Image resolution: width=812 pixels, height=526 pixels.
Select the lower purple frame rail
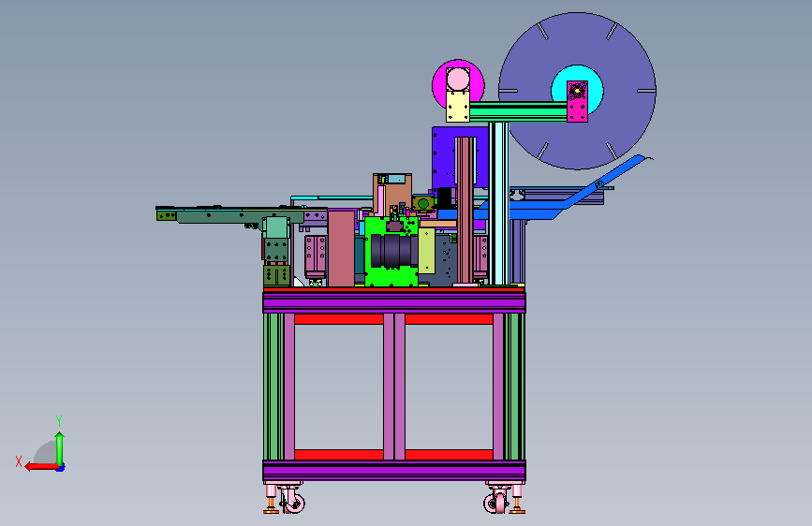coord(394,471)
